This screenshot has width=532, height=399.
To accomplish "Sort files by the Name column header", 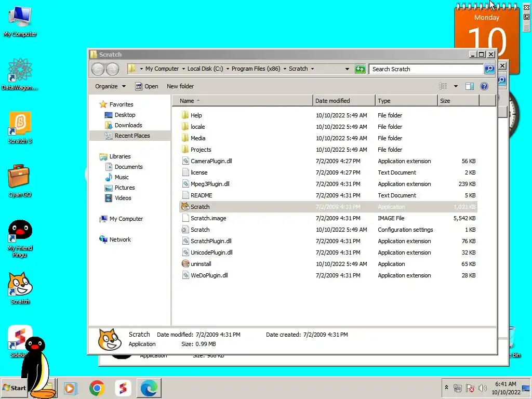I will click(x=242, y=101).
